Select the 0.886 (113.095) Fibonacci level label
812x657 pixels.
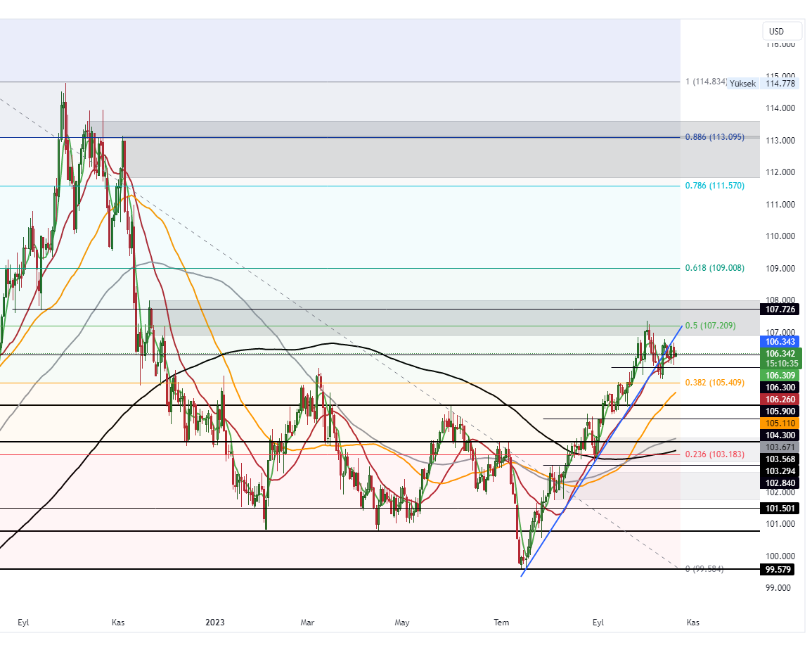pos(714,138)
